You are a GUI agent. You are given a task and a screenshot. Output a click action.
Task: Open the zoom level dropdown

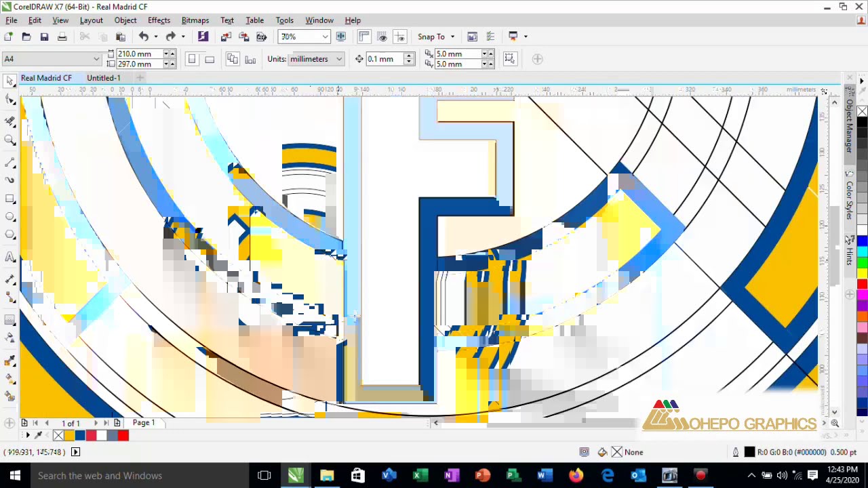325,37
